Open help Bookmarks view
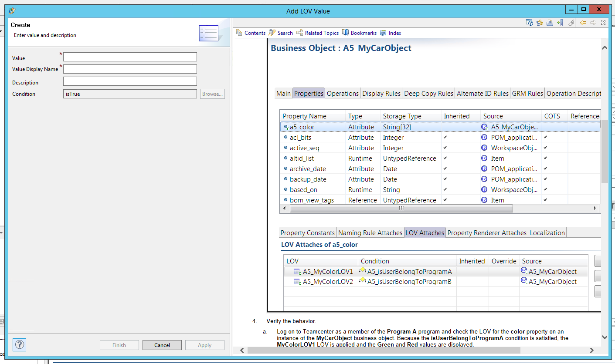This screenshot has height=364, width=615. 359,33
